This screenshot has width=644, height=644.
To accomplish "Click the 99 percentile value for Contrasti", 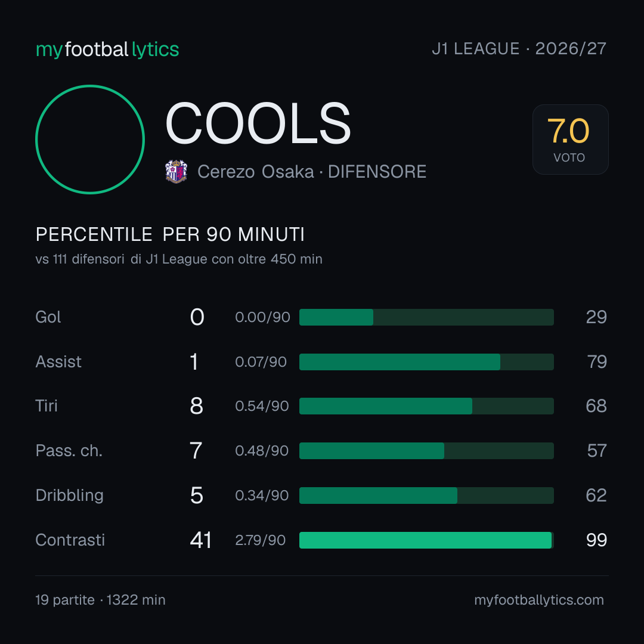I will tap(596, 540).
